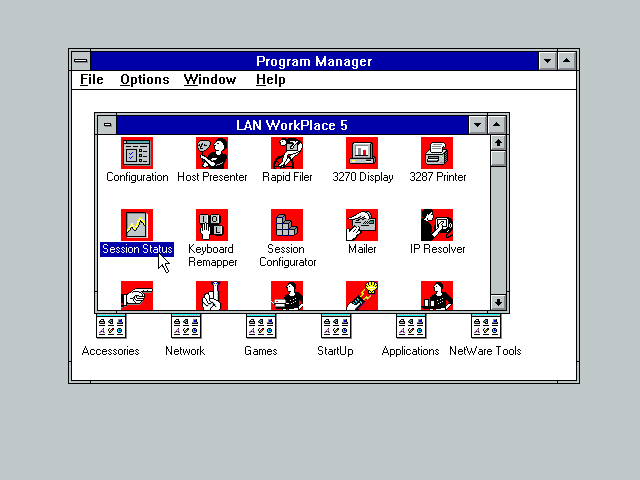Screen dimensions: 640x480
Task: Select the Games group icon
Action: (x=261, y=326)
